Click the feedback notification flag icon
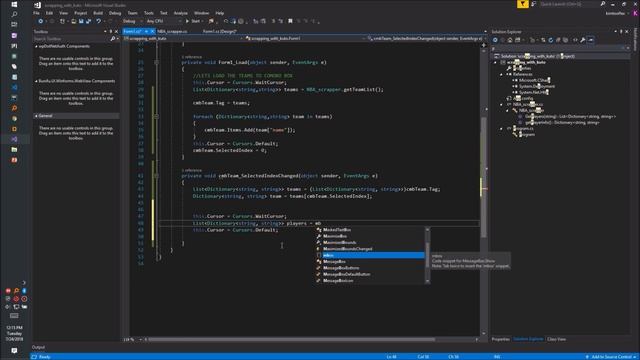Viewport: 640px width, 360px height. pyautogui.click(x=522, y=4)
